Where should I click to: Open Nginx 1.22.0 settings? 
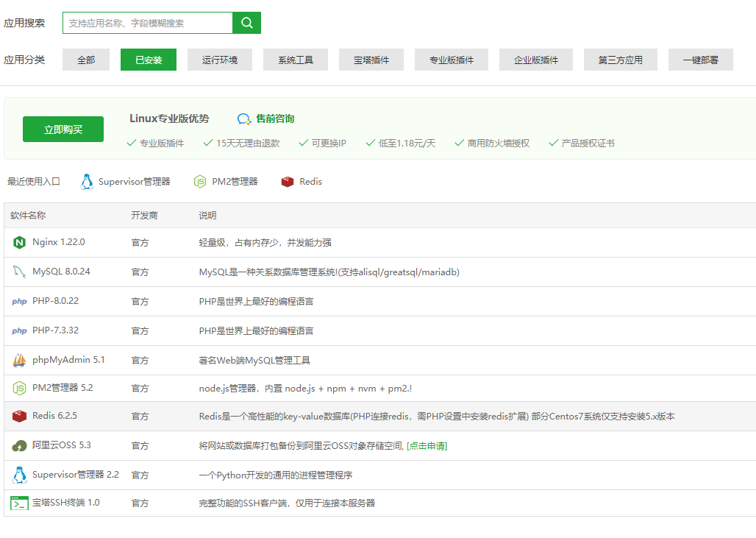point(58,242)
